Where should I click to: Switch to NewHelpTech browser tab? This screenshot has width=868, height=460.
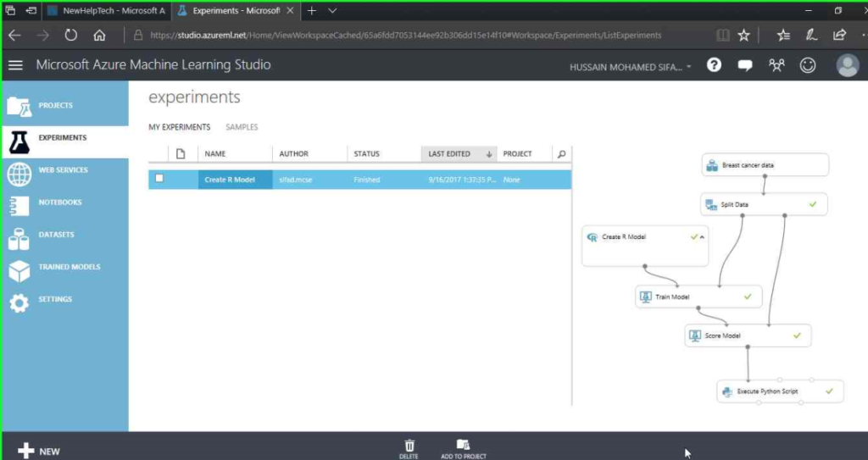(x=106, y=10)
